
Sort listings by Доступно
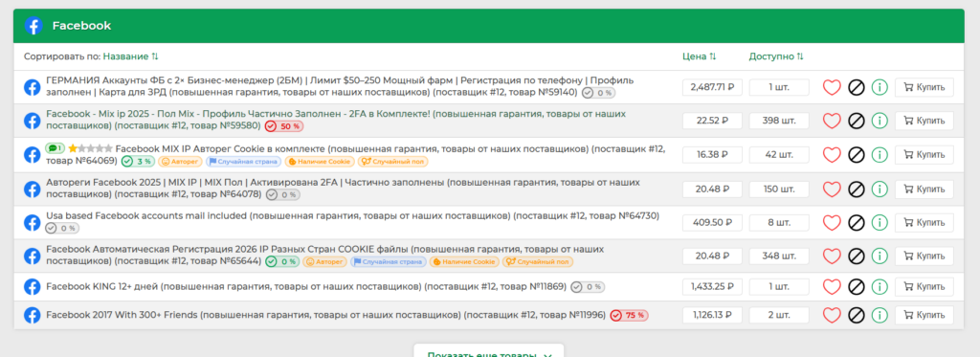tap(776, 56)
